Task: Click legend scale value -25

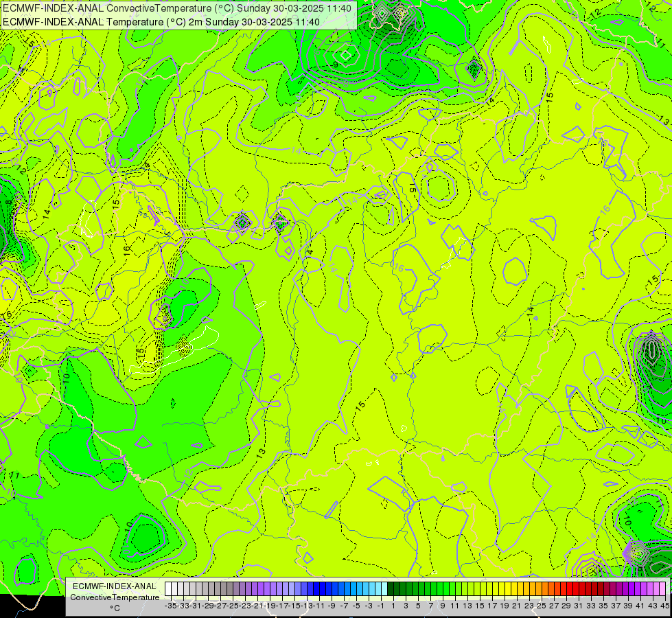Action: (x=233, y=606)
